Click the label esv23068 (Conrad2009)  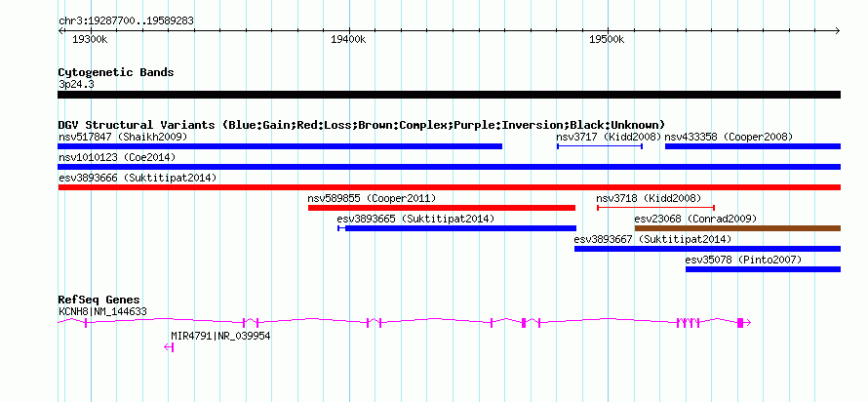pyautogui.click(x=695, y=219)
